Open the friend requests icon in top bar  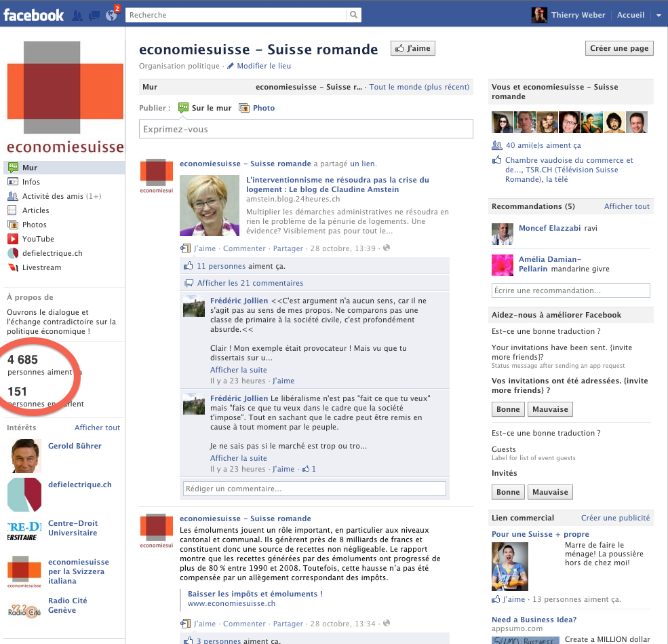(x=77, y=16)
